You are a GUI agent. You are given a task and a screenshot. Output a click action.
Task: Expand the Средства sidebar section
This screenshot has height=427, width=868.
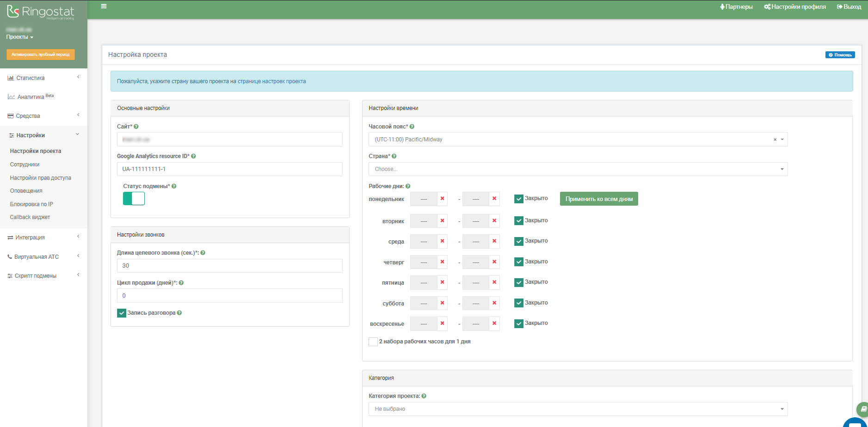[x=43, y=116]
